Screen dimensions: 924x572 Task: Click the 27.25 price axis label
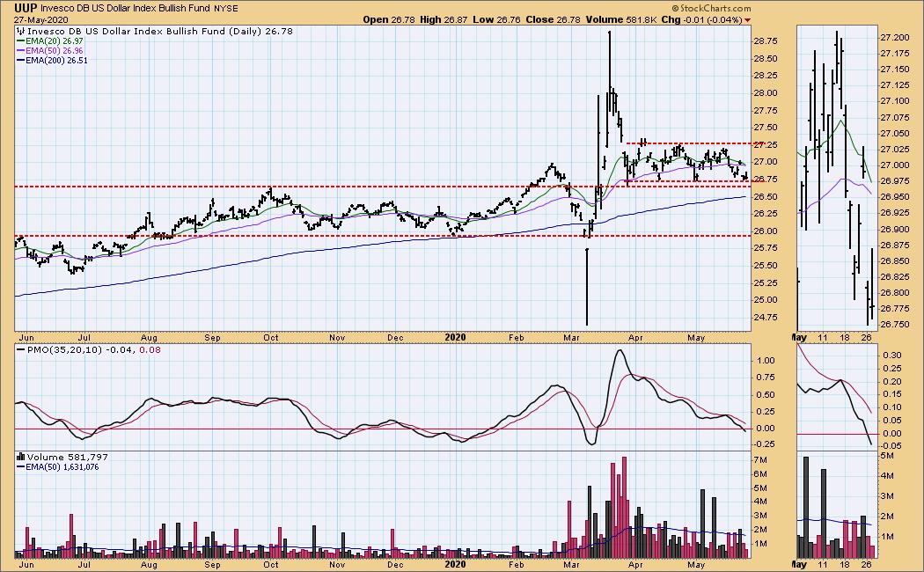(765, 145)
